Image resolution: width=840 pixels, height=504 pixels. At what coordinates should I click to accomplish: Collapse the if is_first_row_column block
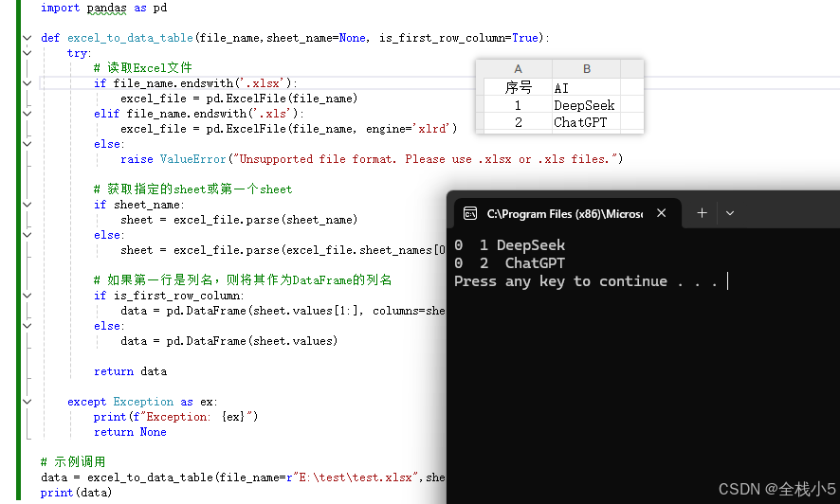point(27,296)
